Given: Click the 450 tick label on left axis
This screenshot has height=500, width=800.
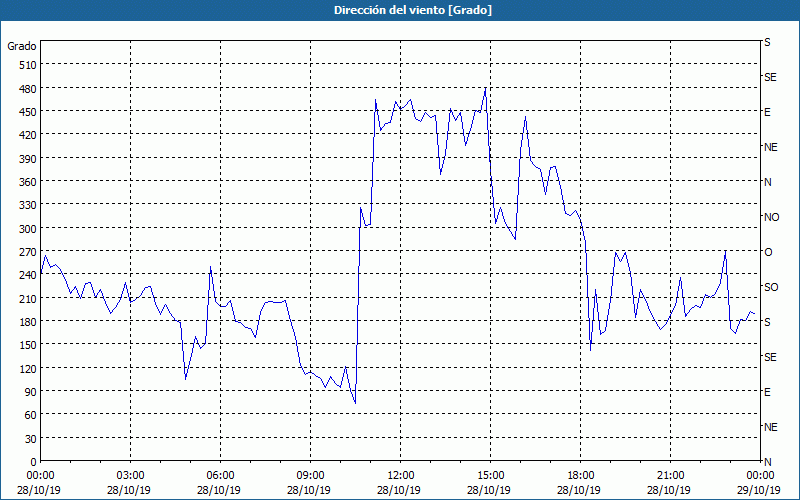Looking at the screenshot, I should [x=29, y=112].
